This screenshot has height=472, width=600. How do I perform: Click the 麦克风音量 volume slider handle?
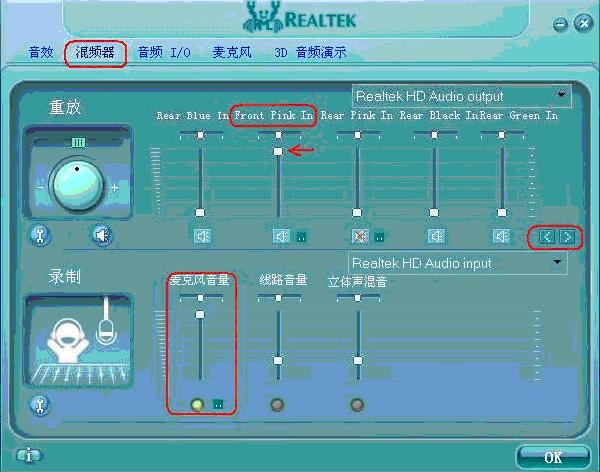[x=200, y=314]
